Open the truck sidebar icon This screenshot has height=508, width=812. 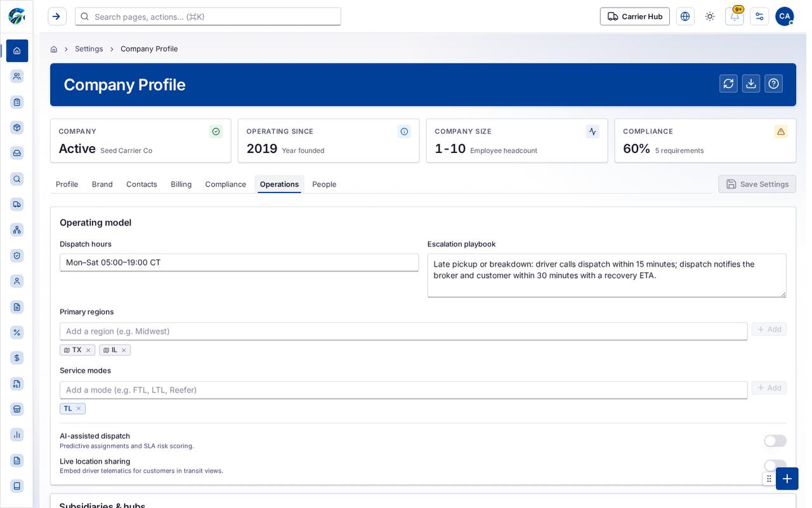17,204
